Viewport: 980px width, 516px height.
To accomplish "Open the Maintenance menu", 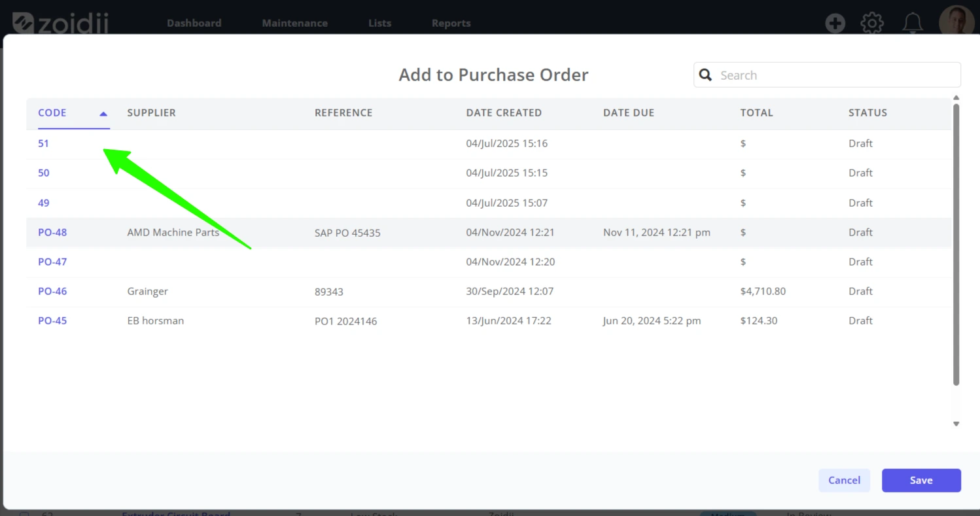I will click(294, 23).
